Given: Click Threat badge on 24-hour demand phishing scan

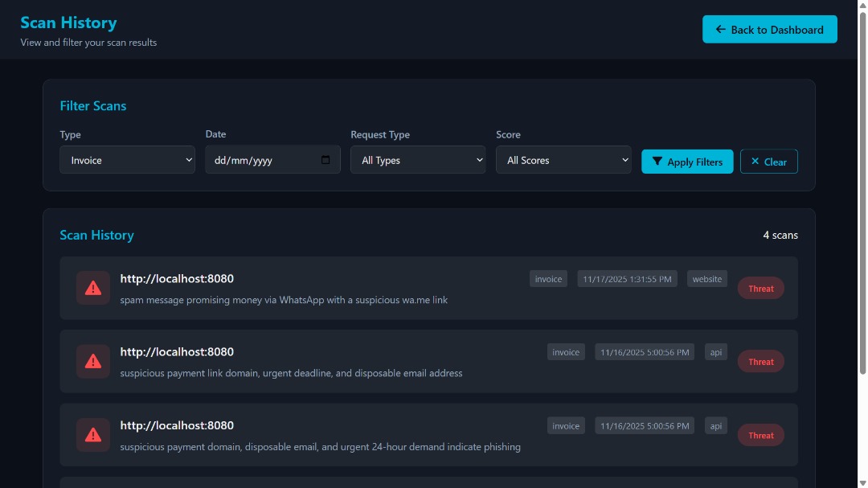Looking at the screenshot, I should [760, 436].
